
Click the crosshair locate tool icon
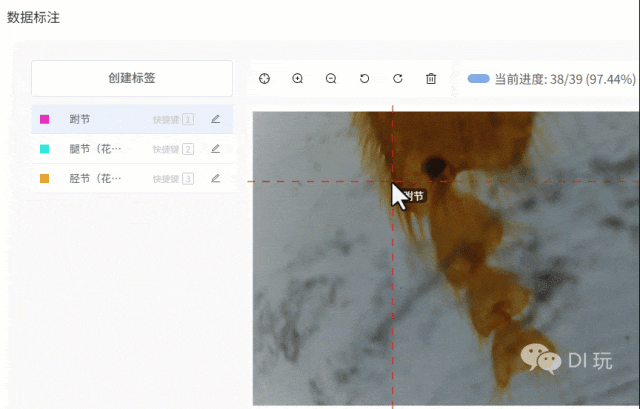[x=264, y=78]
